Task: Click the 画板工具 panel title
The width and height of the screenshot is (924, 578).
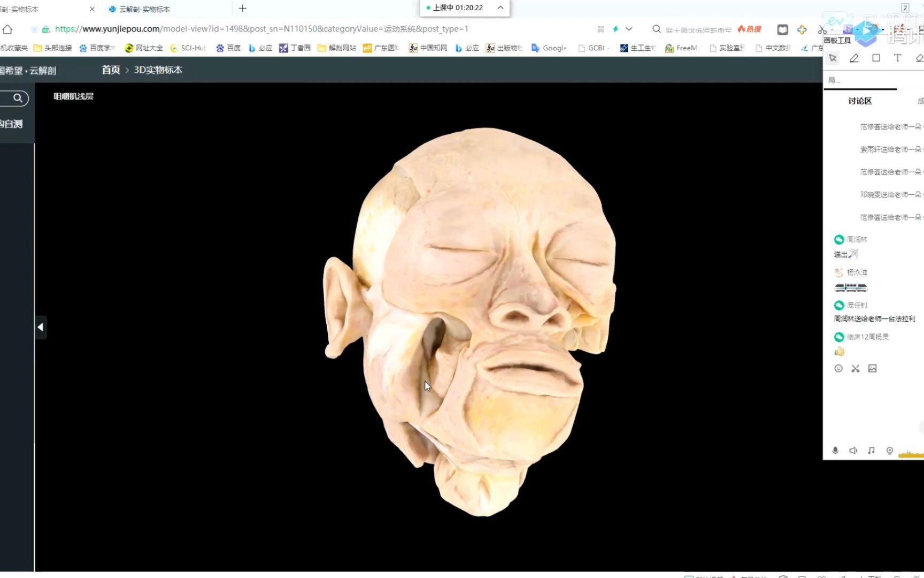Action: point(837,40)
